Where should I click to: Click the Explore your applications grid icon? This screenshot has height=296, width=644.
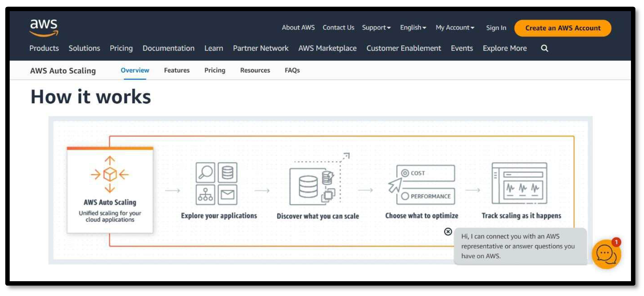[216, 183]
